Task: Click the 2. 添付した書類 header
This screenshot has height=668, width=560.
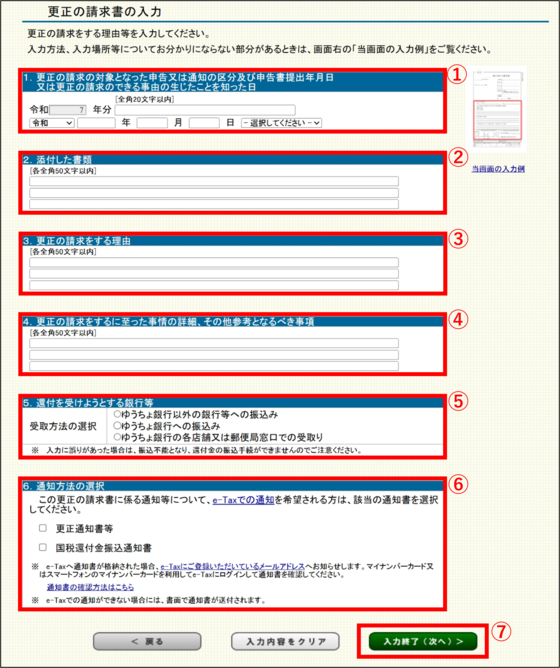Action: [x=233, y=160]
